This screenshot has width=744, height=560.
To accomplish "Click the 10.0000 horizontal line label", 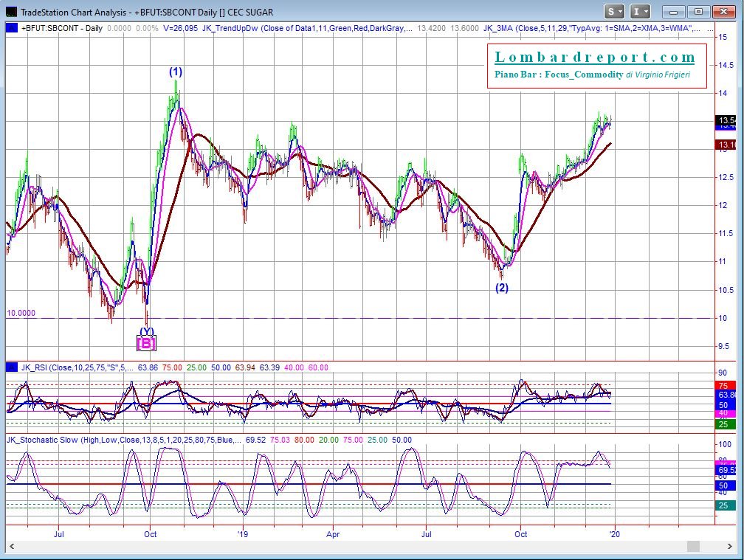I will point(21,313).
